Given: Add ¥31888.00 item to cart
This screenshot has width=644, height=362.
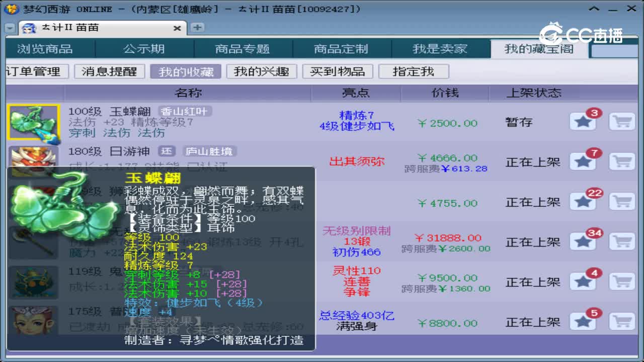Looking at the screenshot, I should coord(622,242).
